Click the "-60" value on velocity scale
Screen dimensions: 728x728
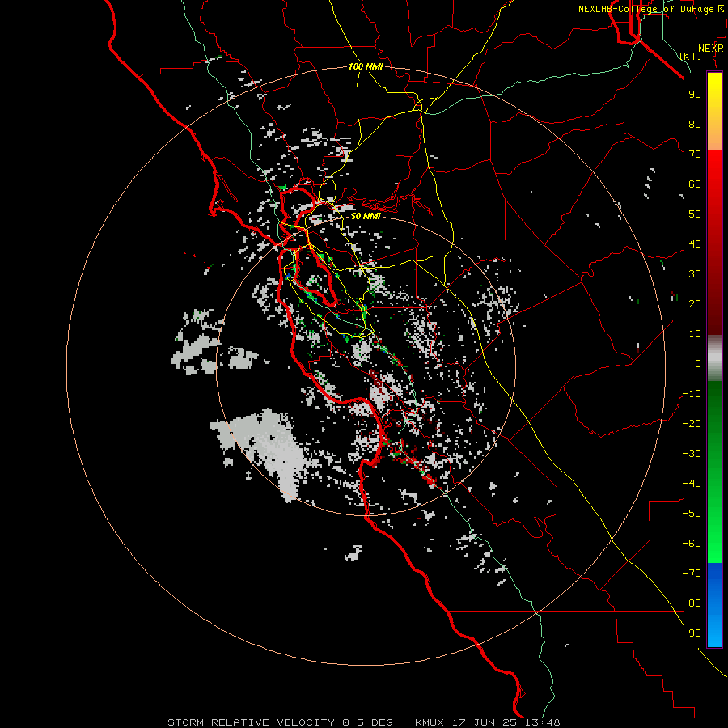(x=692, y=544)
